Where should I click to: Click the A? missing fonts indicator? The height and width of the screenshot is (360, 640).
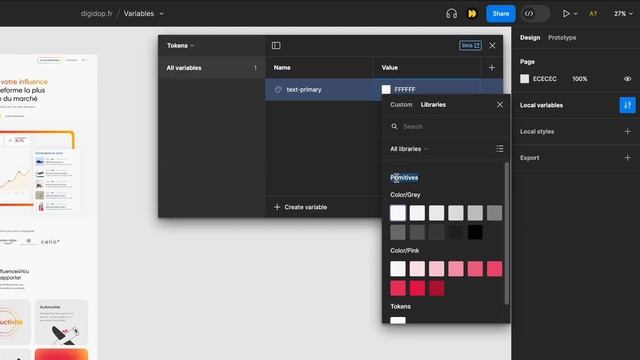tap(593, 13)
